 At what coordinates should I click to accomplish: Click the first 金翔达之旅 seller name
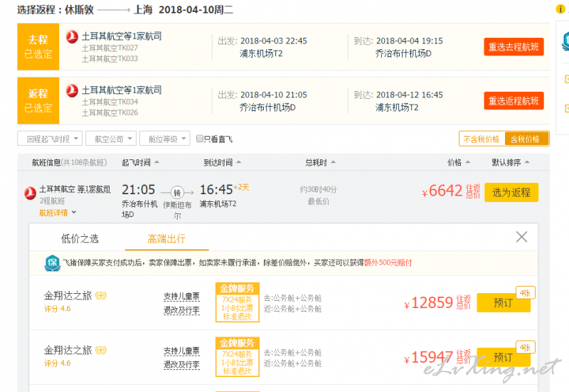tap(68, 296)
